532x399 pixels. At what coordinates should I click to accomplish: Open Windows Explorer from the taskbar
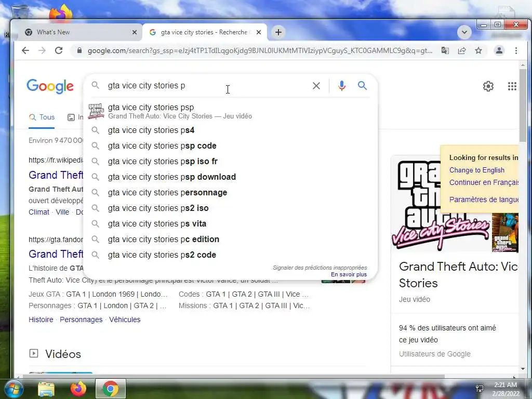[46, 389]
